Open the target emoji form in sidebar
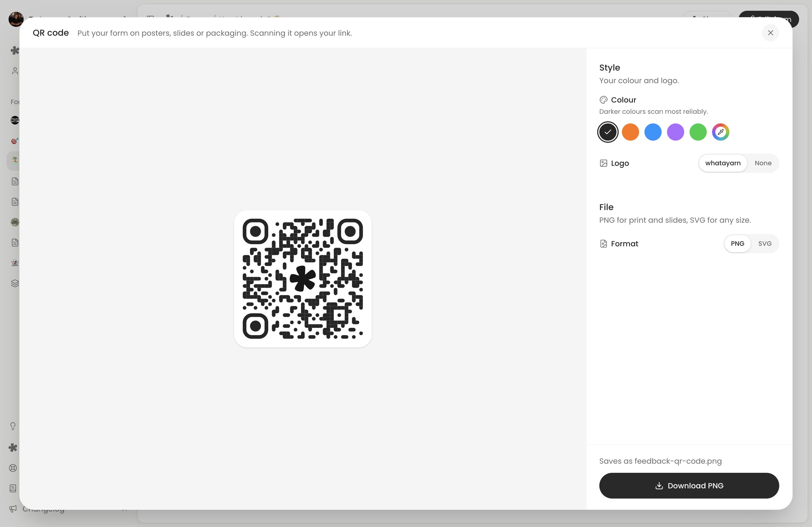 click(15, 140)
